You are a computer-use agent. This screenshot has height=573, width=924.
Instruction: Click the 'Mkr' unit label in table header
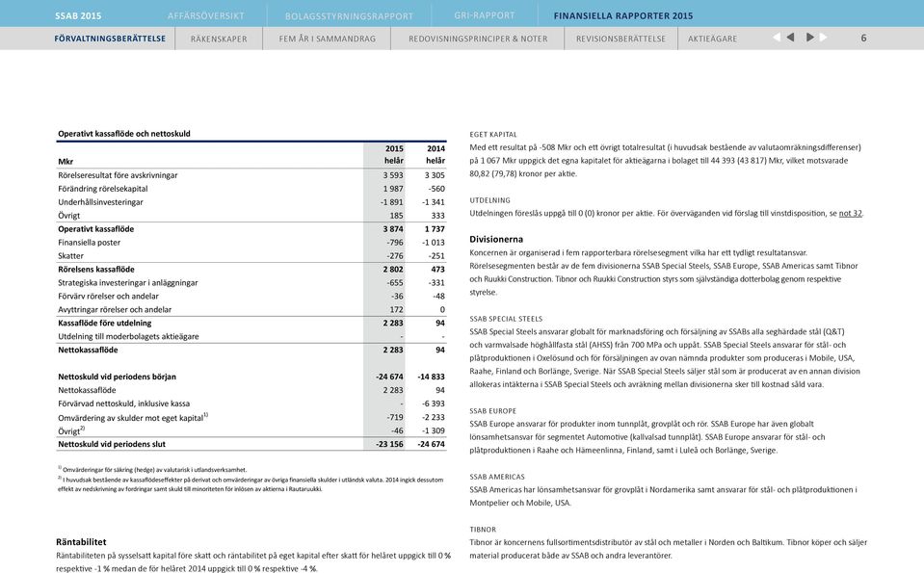[x=66, y=162]
